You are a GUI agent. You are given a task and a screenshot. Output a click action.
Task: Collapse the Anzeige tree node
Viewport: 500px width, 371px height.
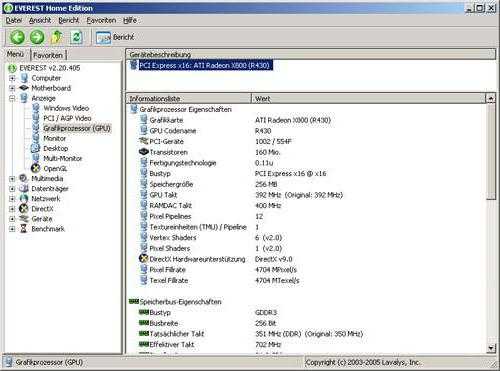click(x=12, y=99)
